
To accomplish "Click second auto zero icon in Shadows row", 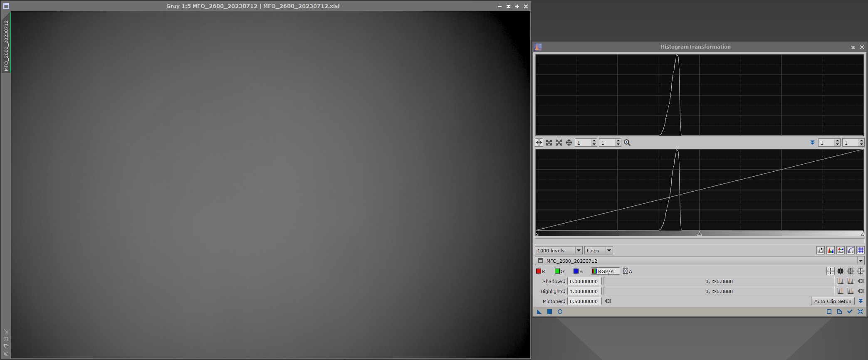I will [851, 281].
